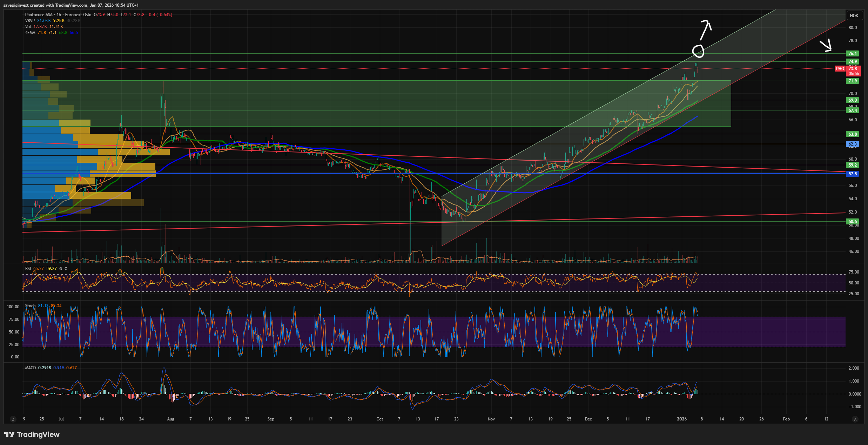Click the white circle drawing near channel top
868x445 pixels.
(x=698, y=51)
